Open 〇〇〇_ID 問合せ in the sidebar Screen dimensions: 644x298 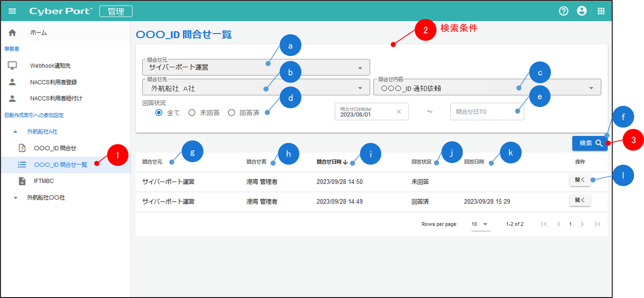pos(55,148)
